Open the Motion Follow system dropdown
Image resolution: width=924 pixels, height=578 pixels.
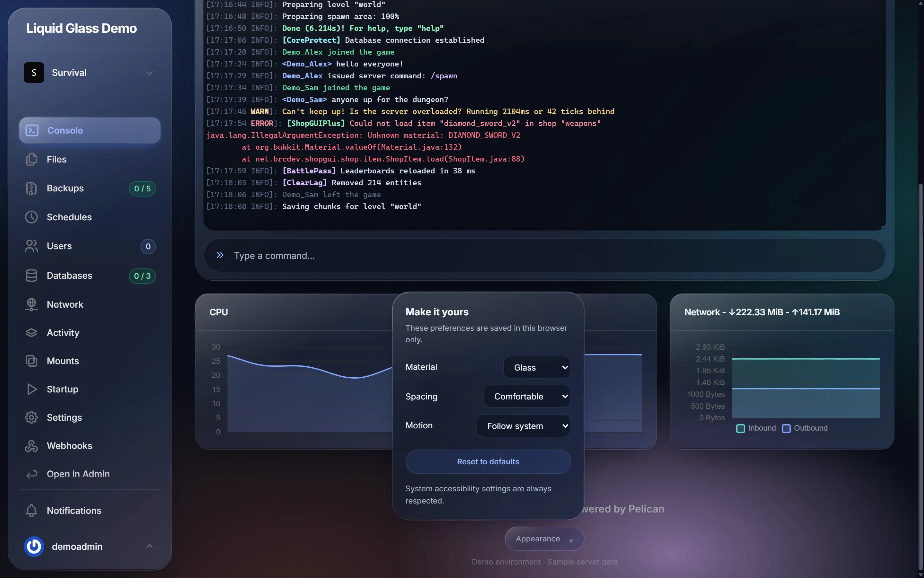tap(524, 426)
